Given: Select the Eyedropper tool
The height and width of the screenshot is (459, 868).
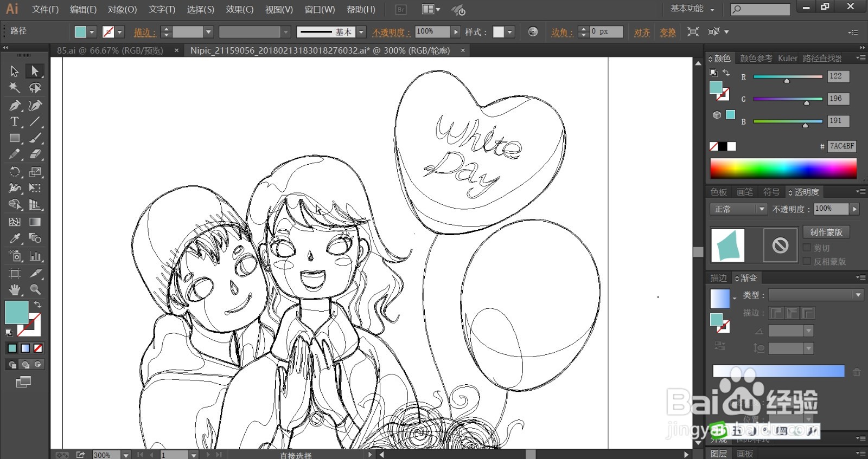Looking at the screenshot, I should pos(15,238).
